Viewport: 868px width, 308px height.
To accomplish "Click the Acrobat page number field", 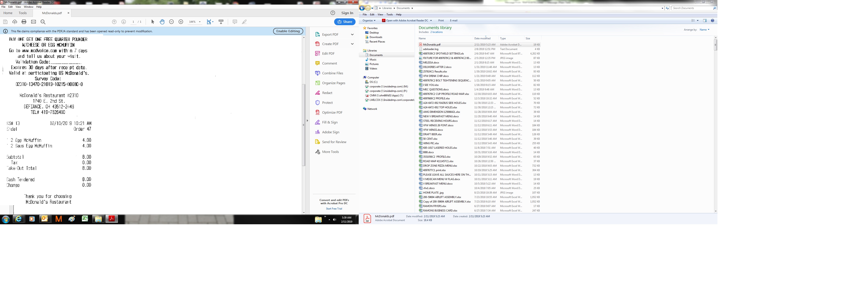I will coord(133,22).
